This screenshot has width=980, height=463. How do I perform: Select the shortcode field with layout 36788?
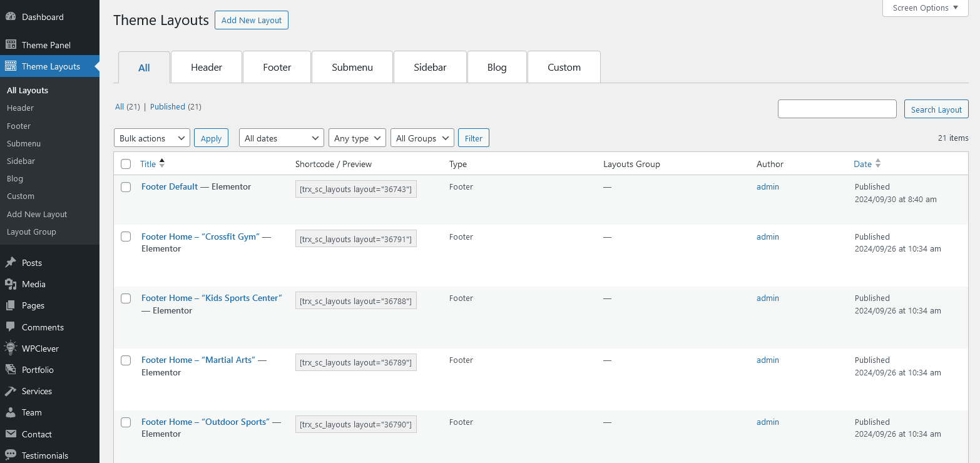356,300
